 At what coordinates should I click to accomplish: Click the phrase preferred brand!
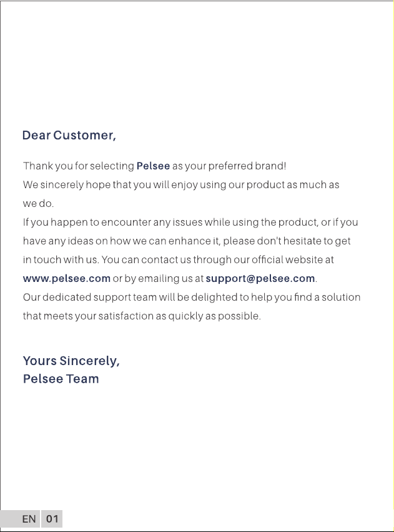coord(247,166)
